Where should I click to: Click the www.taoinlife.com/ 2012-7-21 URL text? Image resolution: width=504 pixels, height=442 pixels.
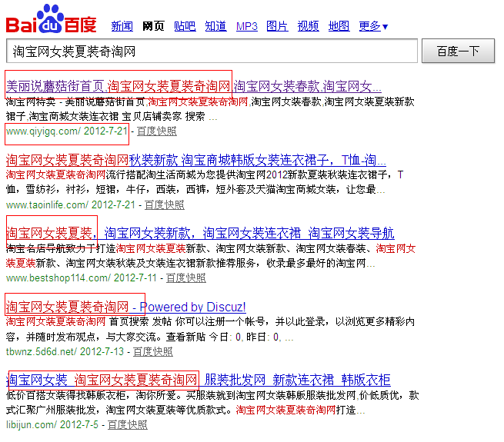click(x=71, y=205)
